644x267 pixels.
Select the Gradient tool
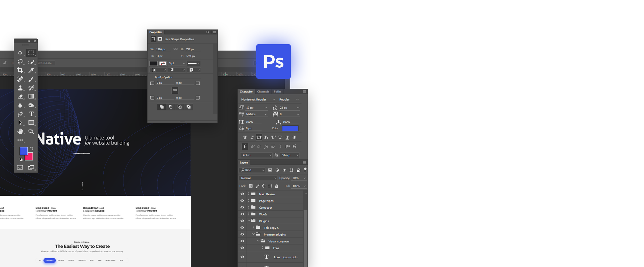31,96
